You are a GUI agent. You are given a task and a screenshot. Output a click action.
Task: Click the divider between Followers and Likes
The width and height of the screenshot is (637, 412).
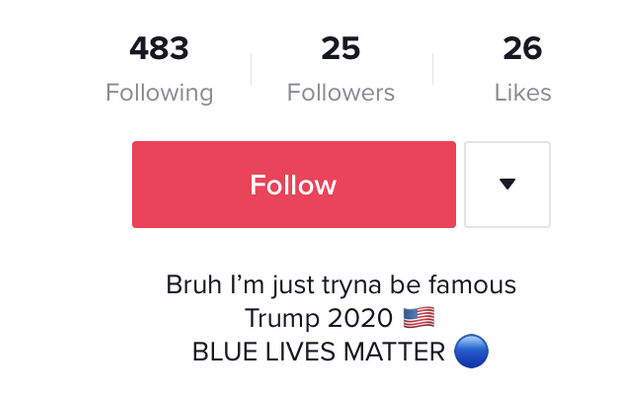tap(433, 69)
